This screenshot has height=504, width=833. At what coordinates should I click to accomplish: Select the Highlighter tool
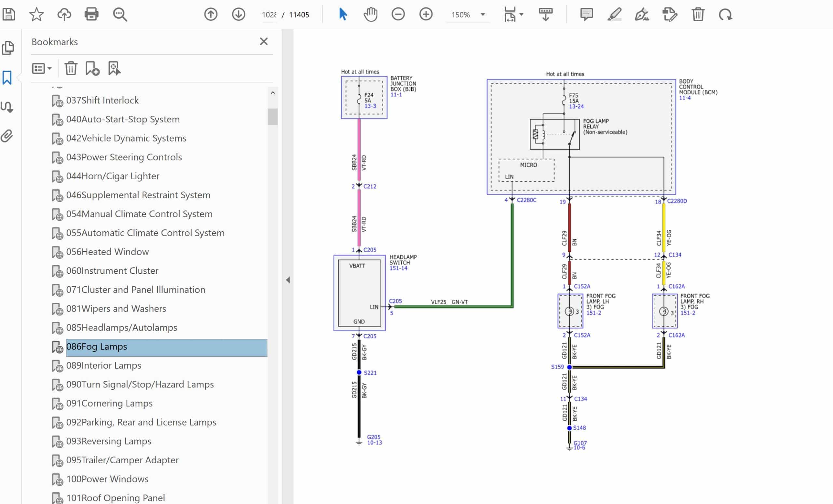[614, 15]
